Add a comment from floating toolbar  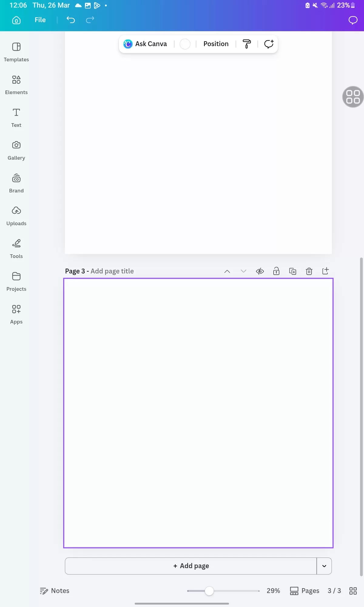click(x=268, y=44)
